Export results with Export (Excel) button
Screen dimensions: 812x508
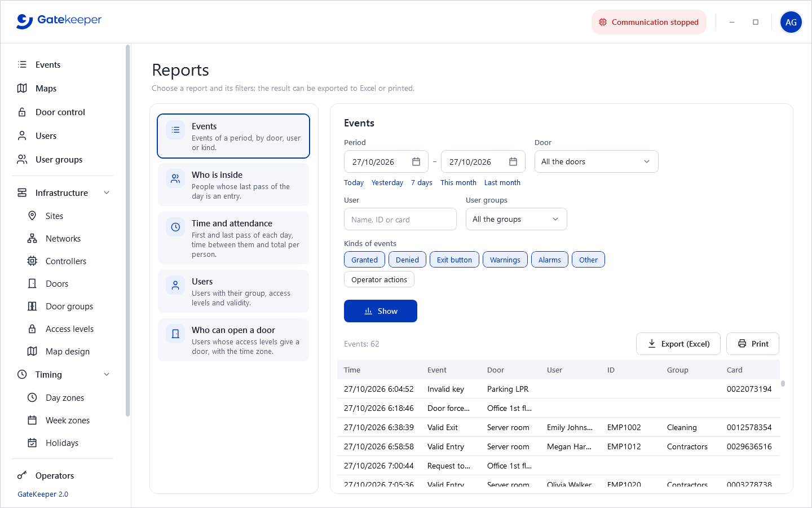pos(678,344)
